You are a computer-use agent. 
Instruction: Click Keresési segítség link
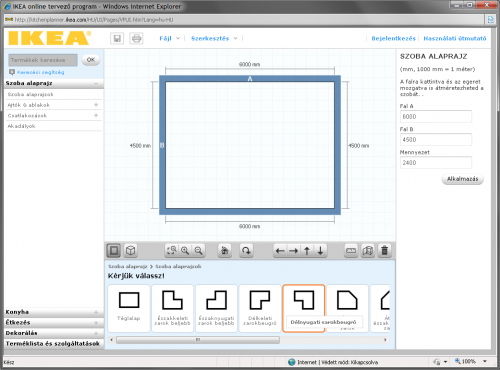point(41,72)
